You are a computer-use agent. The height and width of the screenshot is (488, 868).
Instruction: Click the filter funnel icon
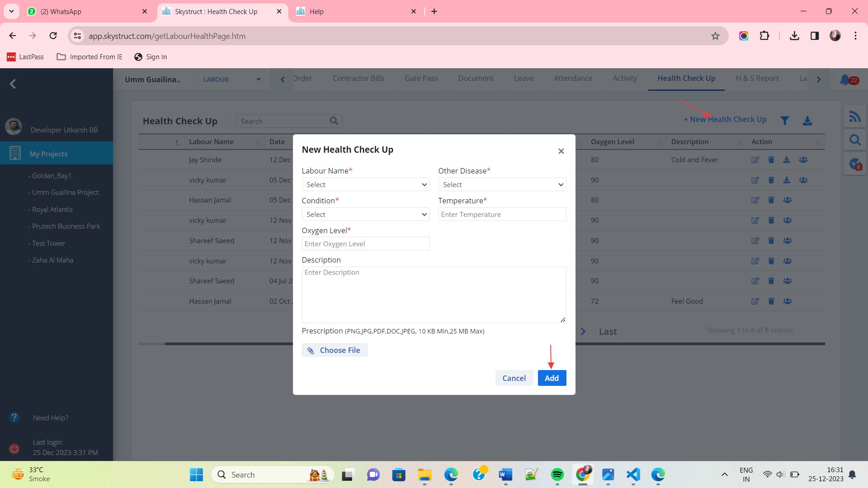coord(785,121)
